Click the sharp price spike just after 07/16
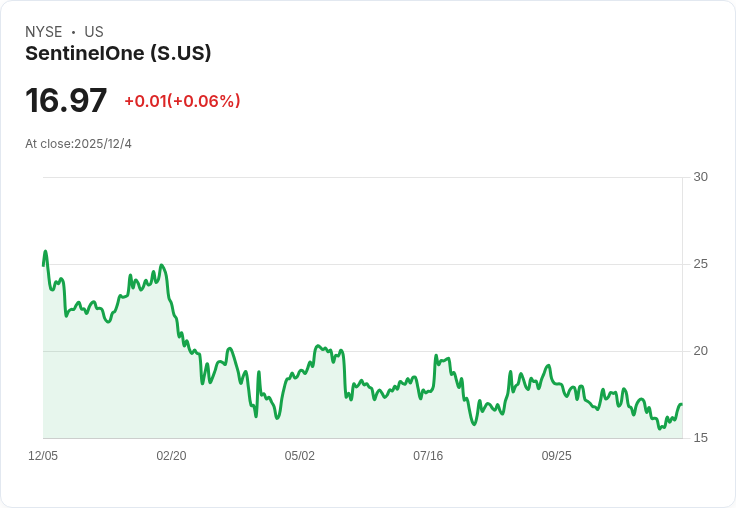736x508 pixels. pyautogui.click(x=436, y=356)
